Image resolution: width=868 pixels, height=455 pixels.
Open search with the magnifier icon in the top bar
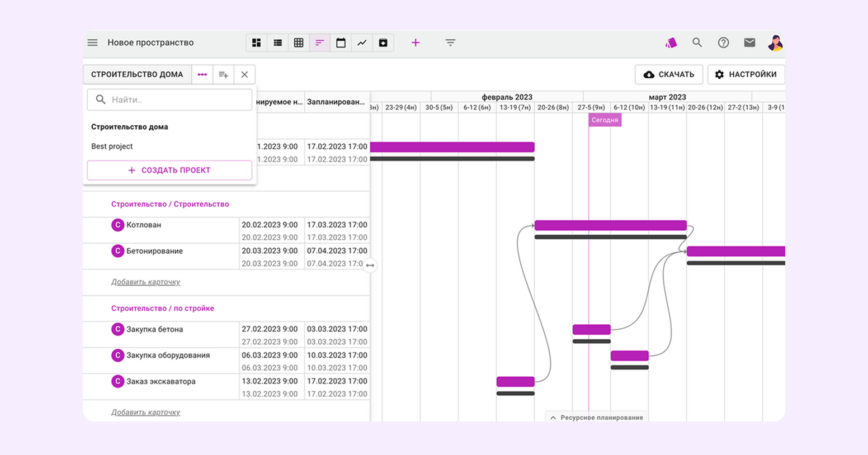[x=697, y=42]
